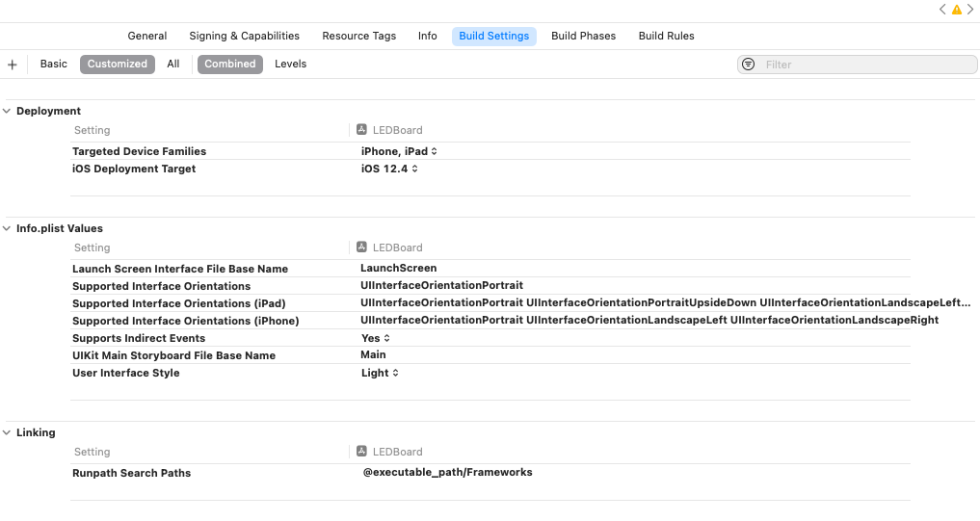Select the Supports Indirect Events label

tap(139, 338)
